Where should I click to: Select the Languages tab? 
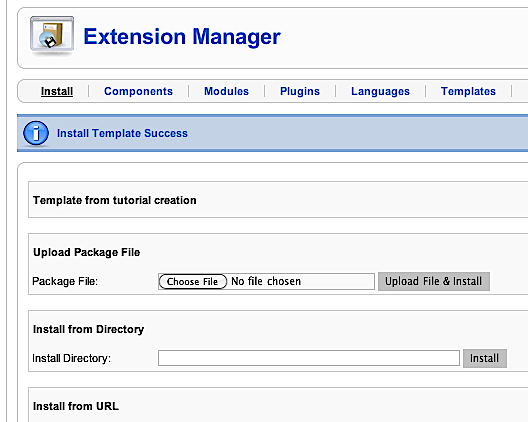tap(381, 91)
